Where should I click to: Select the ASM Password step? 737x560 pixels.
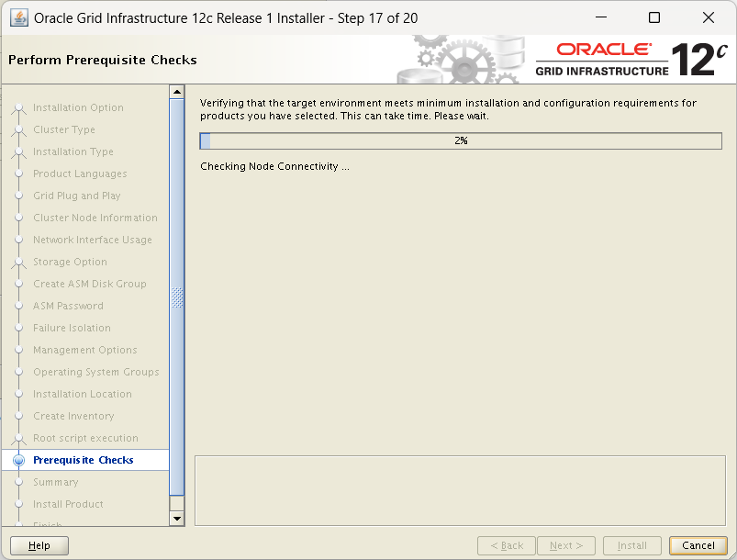pyautogui.click(x=68, y=306)
